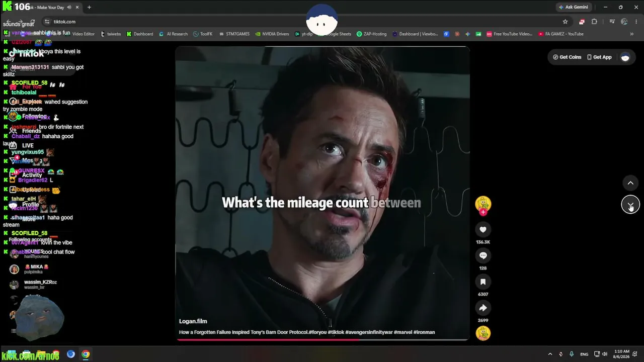Viewport: 644px width, 362px height.
Task: Open wassim_KZR's followed account
Action: point(33,285)
